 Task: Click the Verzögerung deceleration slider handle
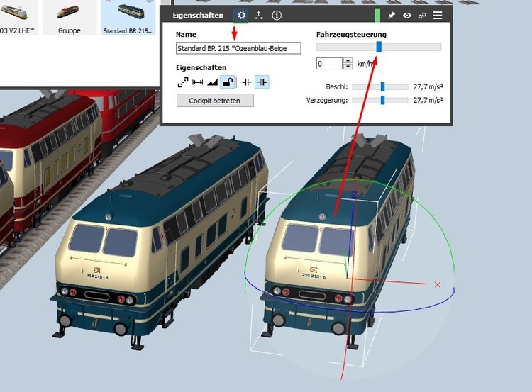pyautogui.click(x=383, y=100)
